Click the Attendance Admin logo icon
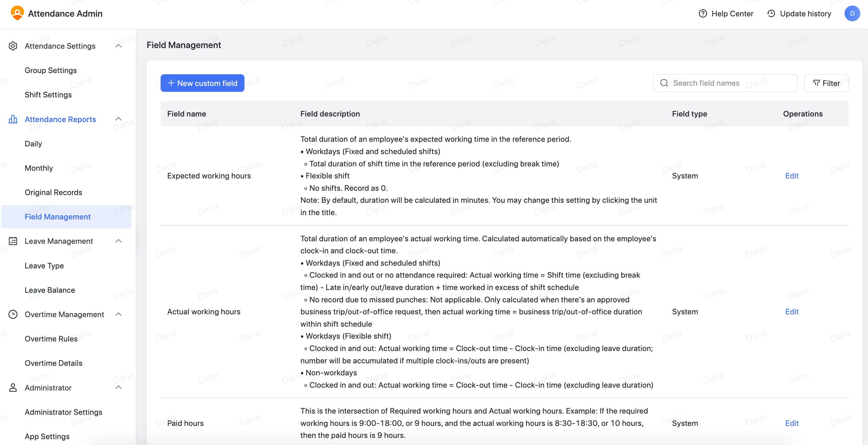 tap(17, 13)
